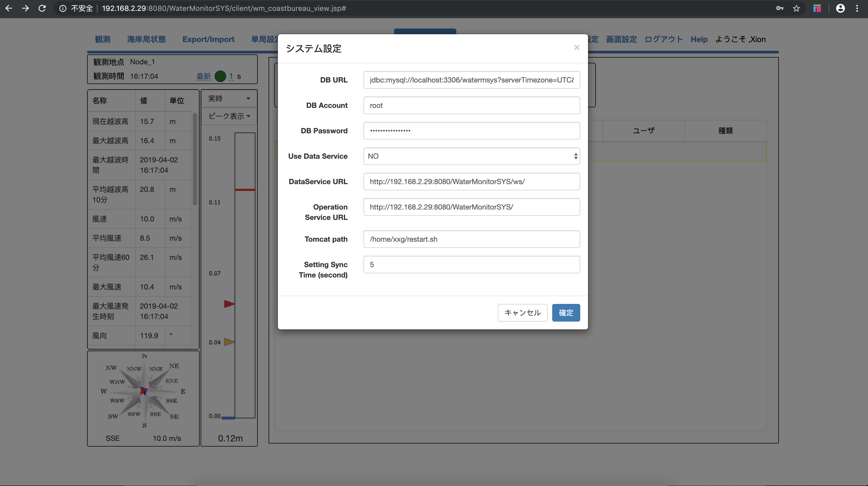Click the browser back arrow icon
868x486 pixels.
point(9,8)
